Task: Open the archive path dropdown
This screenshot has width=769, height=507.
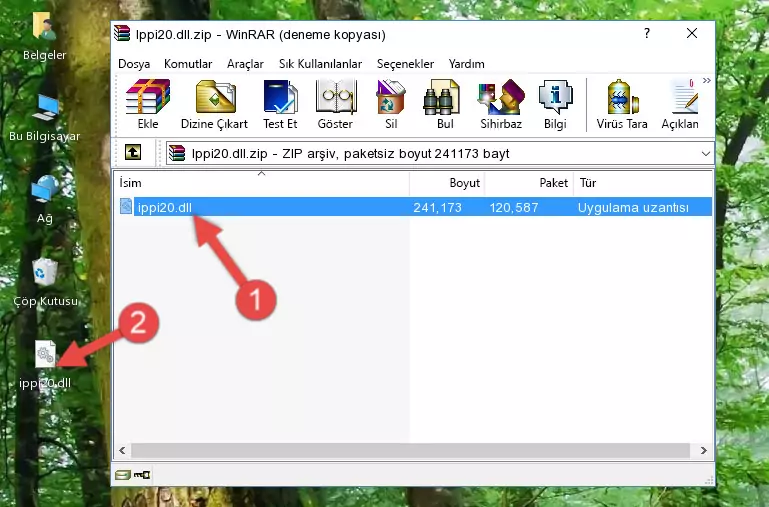Action: tap(706, 153)
